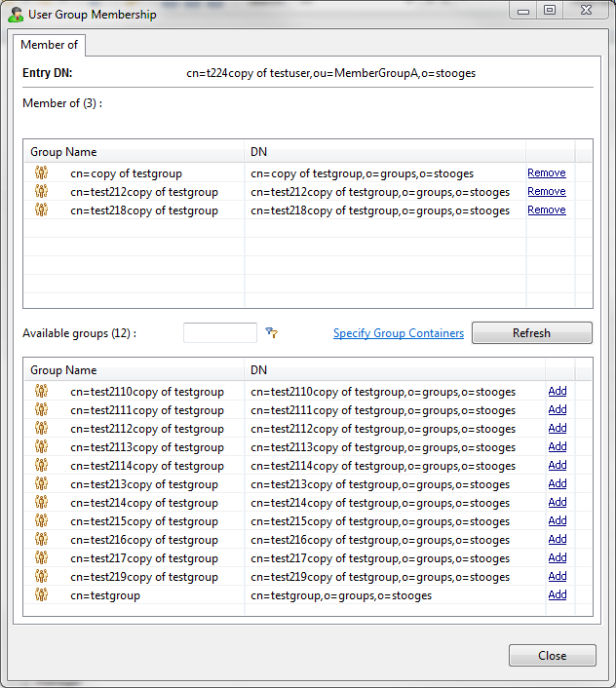The width and height of the screenshot is (616, 688).
Task: Click the User Group Membership title bar icon
Action: pos(16,15)
